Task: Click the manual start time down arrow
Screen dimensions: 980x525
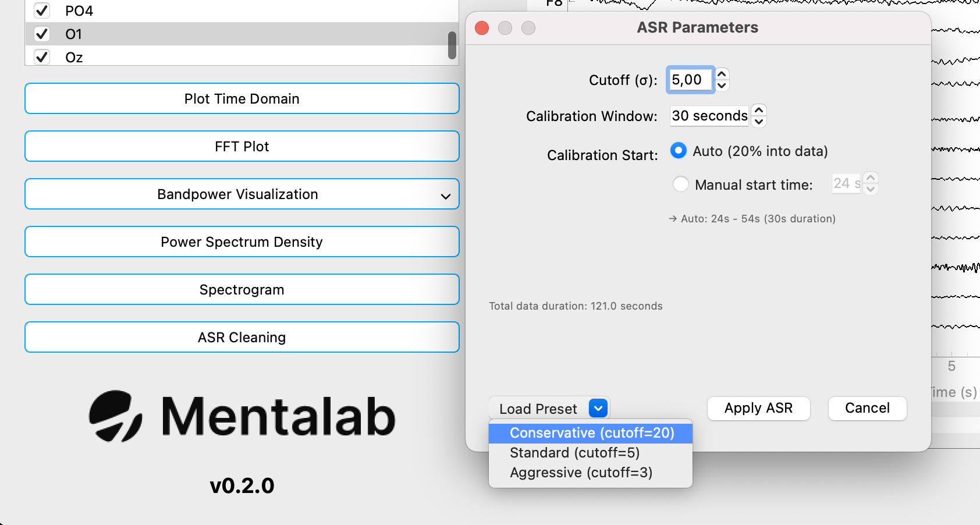Action: coord(871,189)
